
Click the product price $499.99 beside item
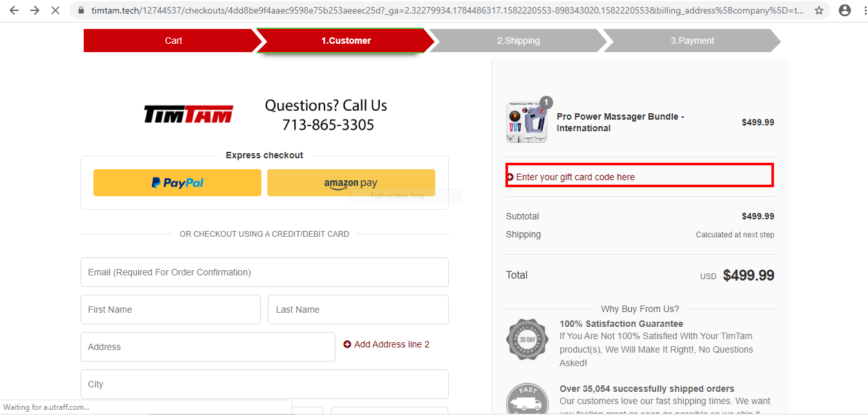[758, 122]
